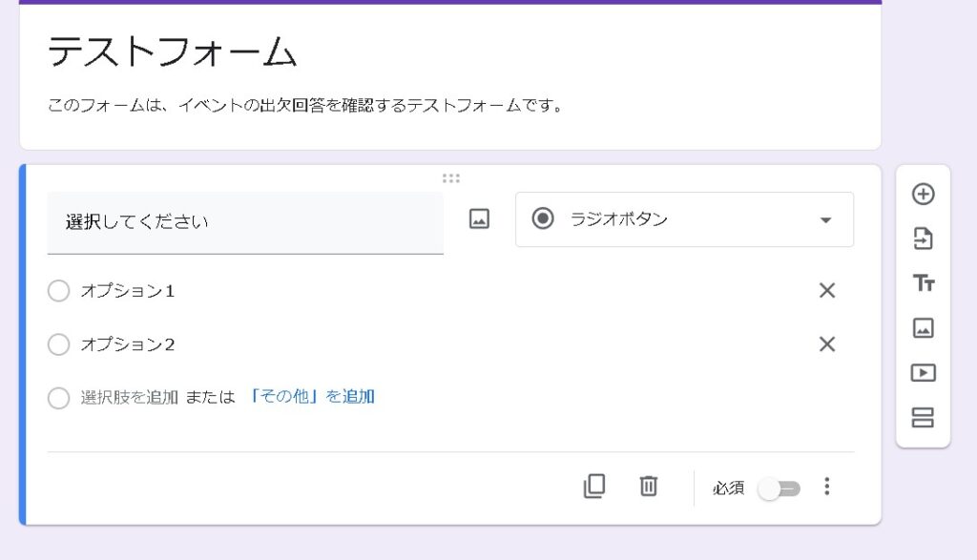Viewport: 977px width, 560px height.
Task: Click the add image sidebar icon
Action: pyautogui.click(x=923, y=328)
